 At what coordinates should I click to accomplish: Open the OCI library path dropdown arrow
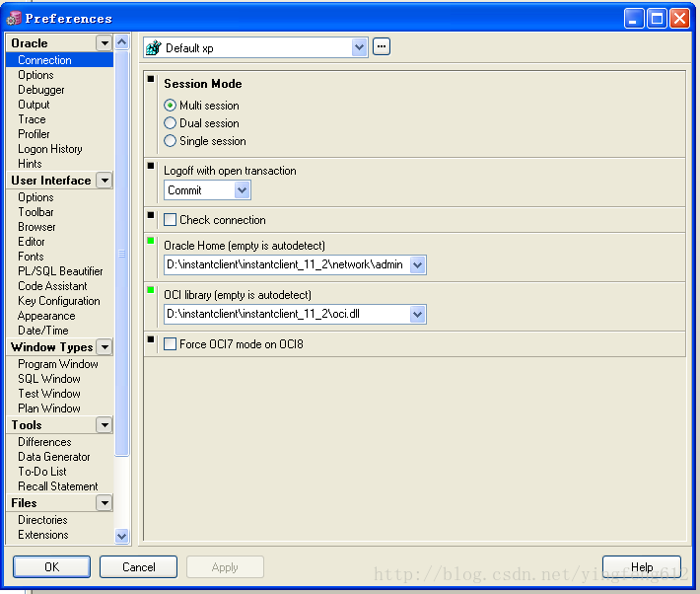[x=417, y=314]
